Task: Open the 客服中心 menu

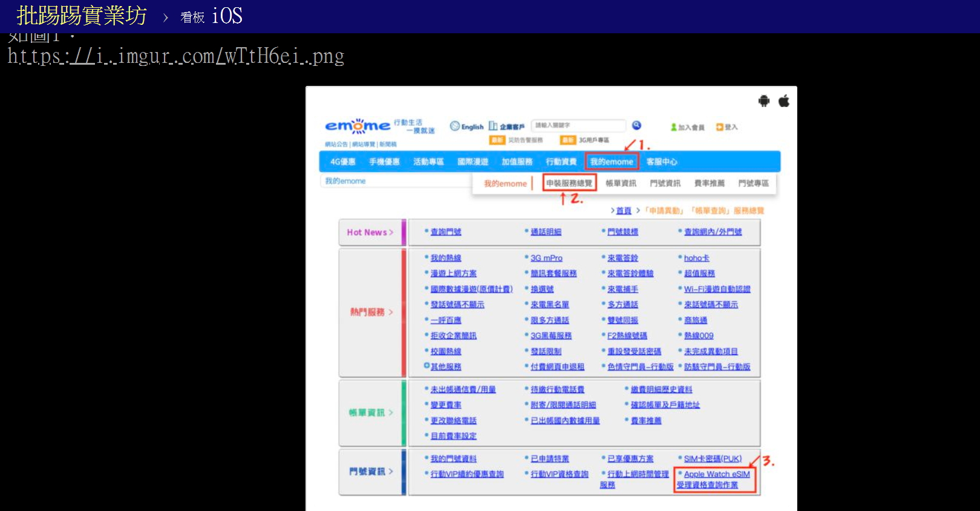Action: [x=662, y=162]
